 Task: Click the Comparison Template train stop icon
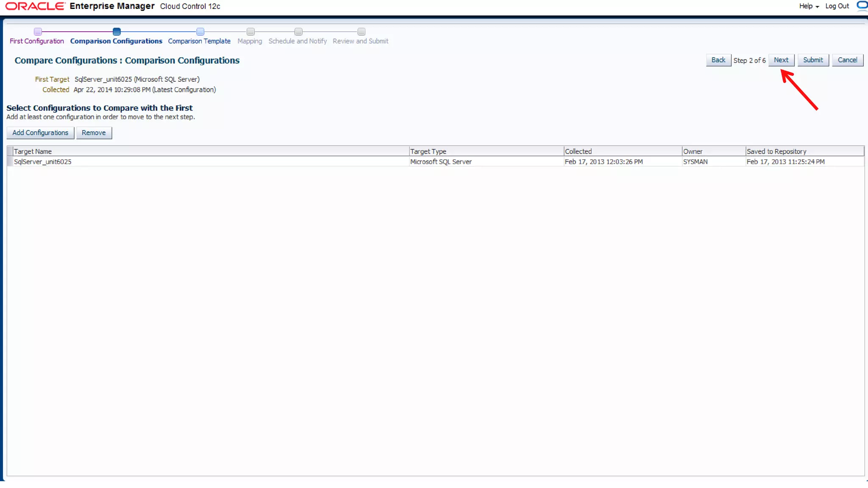click(x=200, y=31)
